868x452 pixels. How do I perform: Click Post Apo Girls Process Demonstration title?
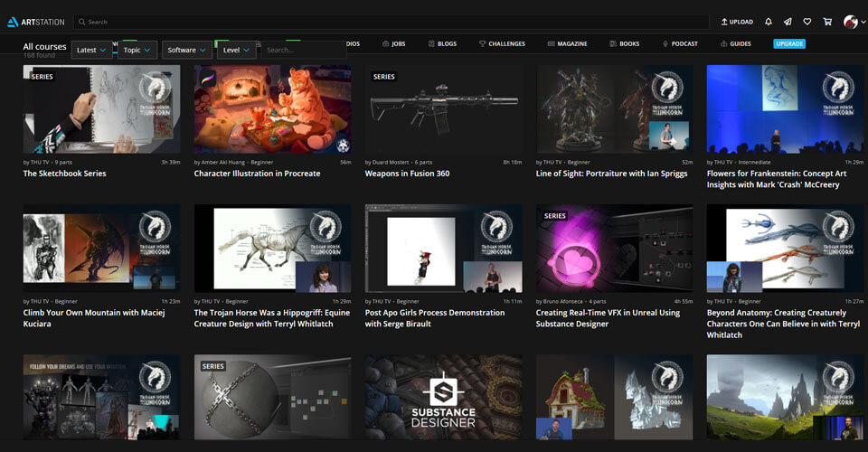pyautogui.click(x=435, y=318)
